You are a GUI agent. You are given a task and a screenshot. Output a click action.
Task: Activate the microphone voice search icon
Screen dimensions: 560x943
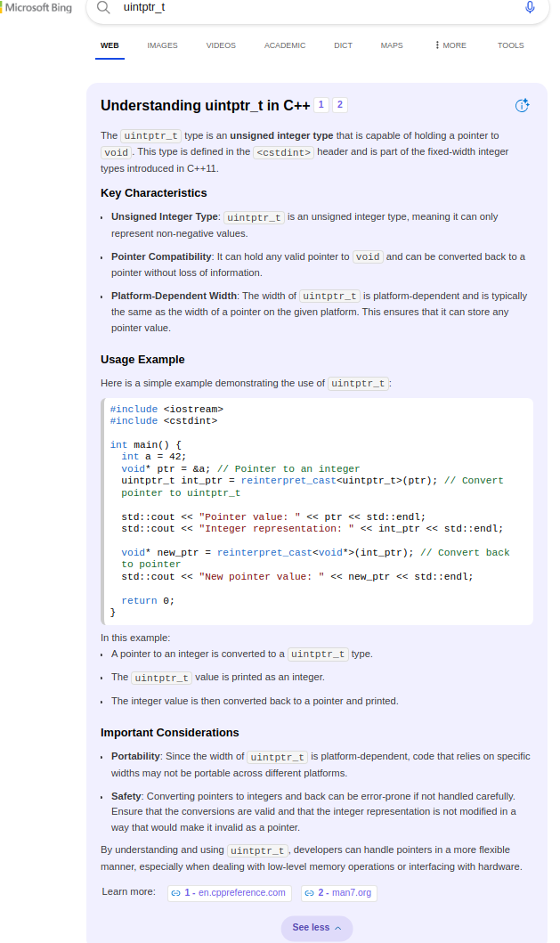(530, 7)
